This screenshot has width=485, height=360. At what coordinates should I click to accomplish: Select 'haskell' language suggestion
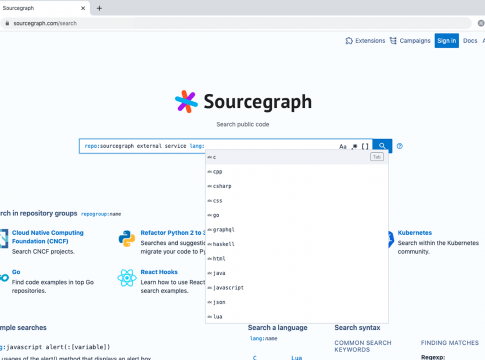point(297,244)
